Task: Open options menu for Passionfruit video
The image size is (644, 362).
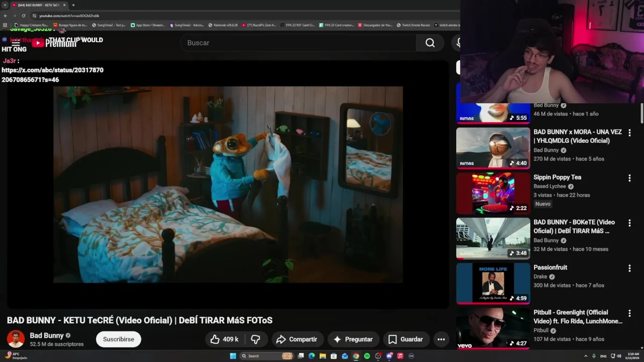Action: [629, 268]
